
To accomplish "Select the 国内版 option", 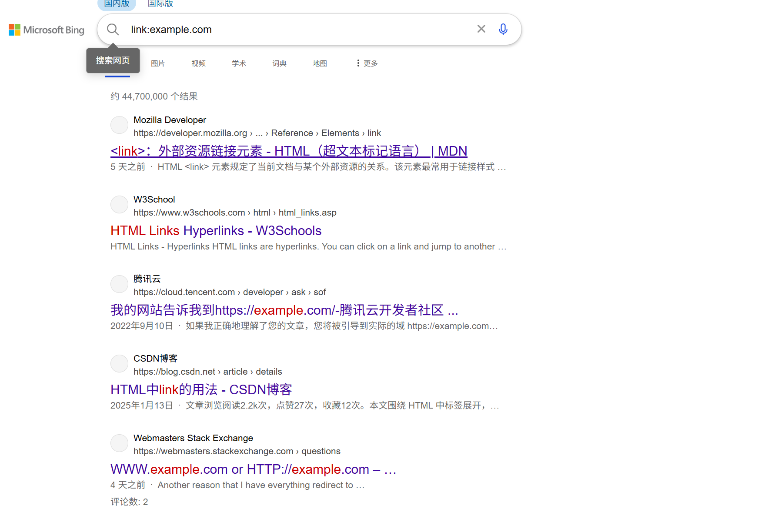I will point(116,3).
